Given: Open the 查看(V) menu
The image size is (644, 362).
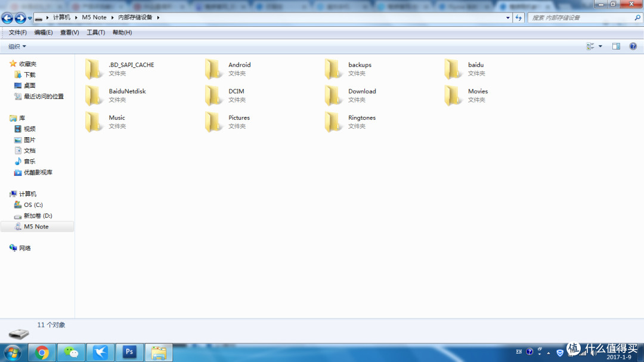Looking at the screenshot, I should (69, 32).
